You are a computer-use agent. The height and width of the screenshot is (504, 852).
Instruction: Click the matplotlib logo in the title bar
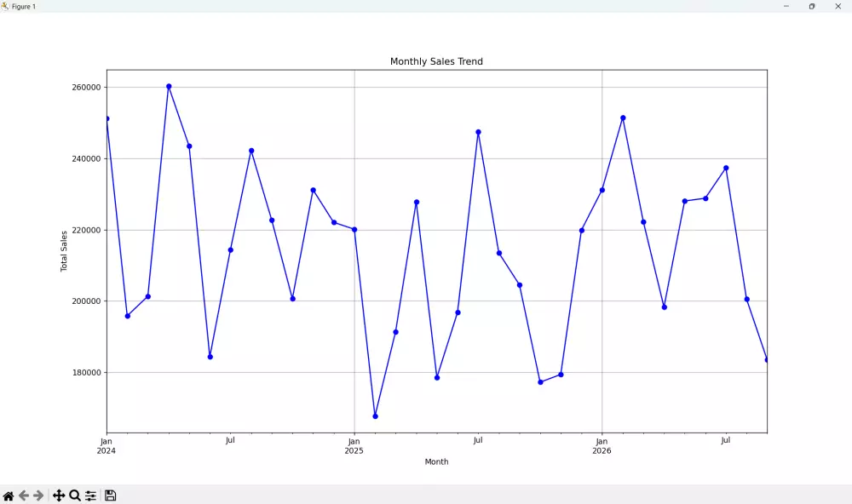click(6, 6)
